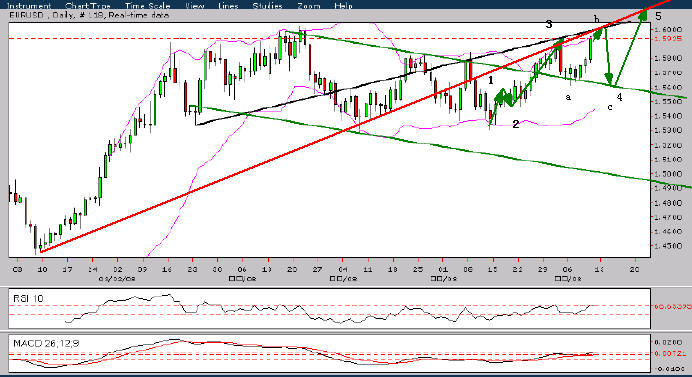The height and width of the screenshot is (377, 692).
Task: Click wave label 2 near the lower band
Action: 515,124
